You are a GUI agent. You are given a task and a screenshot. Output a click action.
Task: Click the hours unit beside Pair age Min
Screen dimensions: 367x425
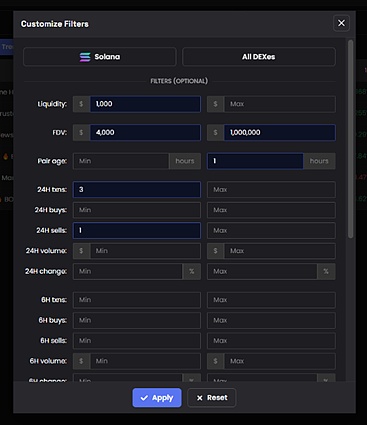tap(185, 161)
